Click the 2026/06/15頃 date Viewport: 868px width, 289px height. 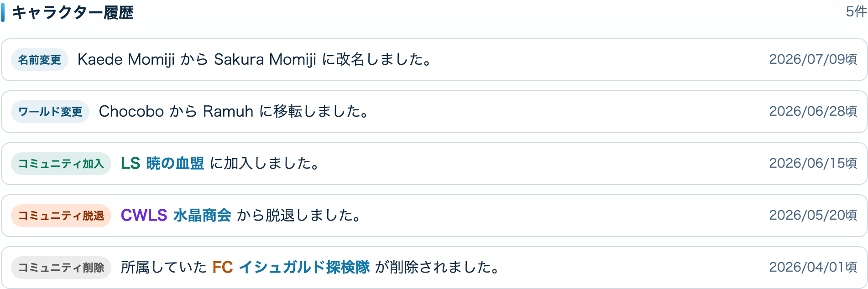(813, 163)
